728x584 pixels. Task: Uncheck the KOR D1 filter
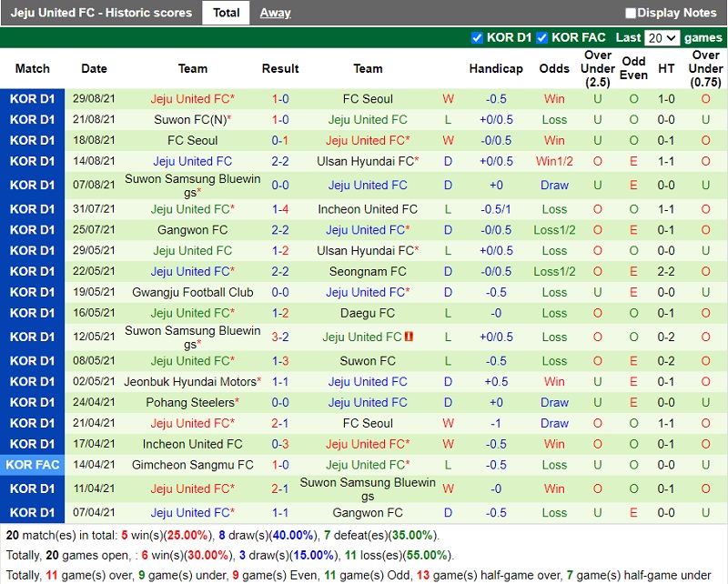[x=476, y=37]
